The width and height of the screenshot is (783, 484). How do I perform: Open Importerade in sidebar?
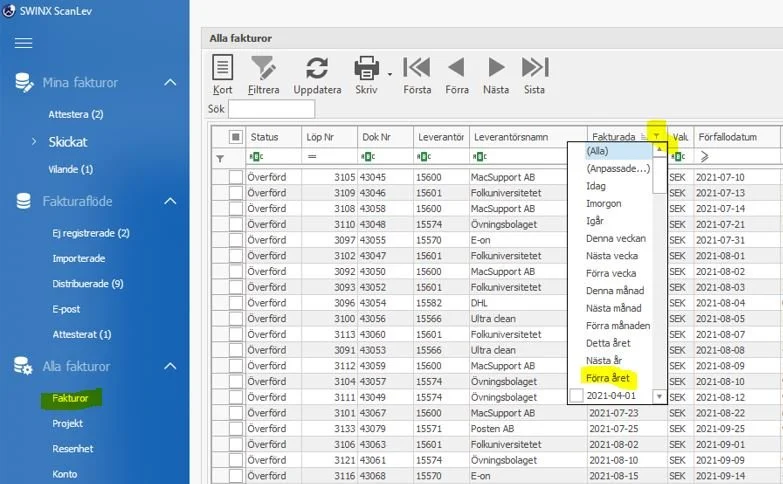tap(78, 259)
